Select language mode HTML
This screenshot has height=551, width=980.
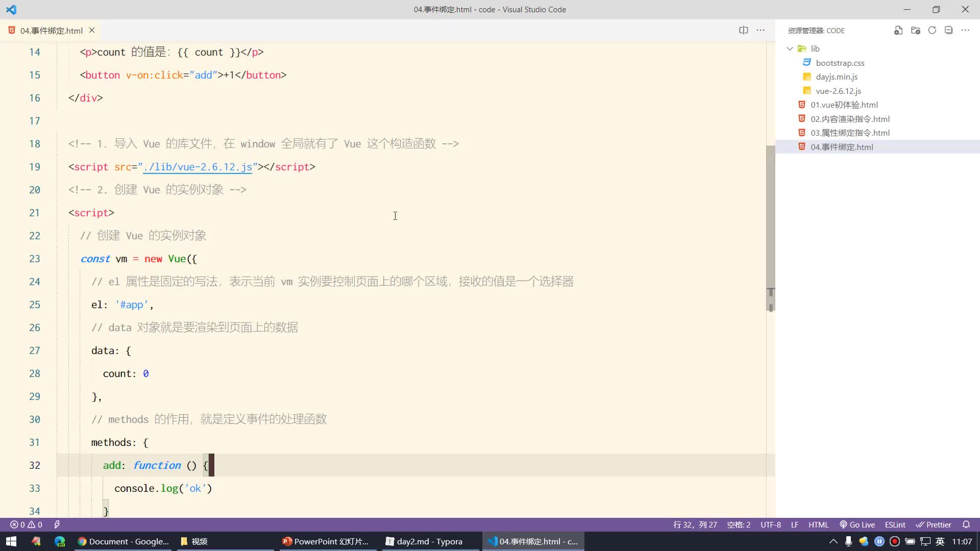pyautogui.click(x=818, y=524)
